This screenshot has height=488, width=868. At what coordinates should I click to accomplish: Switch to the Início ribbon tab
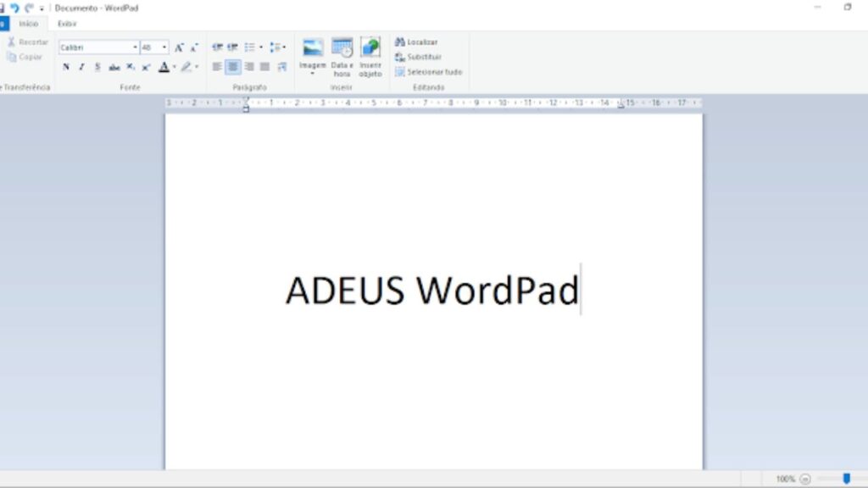click(x=28, y=24)
